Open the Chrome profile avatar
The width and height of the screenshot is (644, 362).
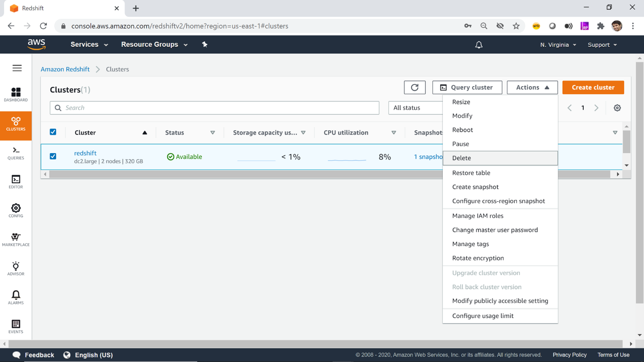click(x=617, y=26)
